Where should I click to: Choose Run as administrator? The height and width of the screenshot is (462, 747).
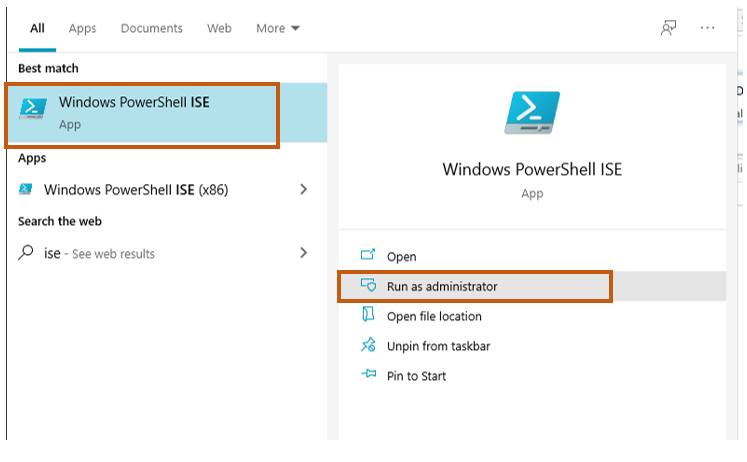coord(532,286)
